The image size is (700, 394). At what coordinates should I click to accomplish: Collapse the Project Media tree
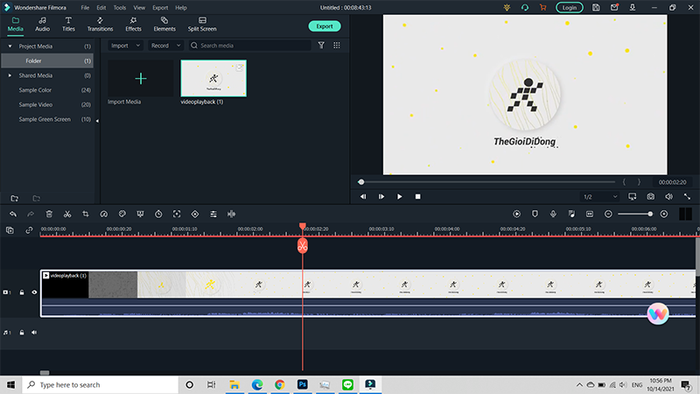tap(10, 46)
